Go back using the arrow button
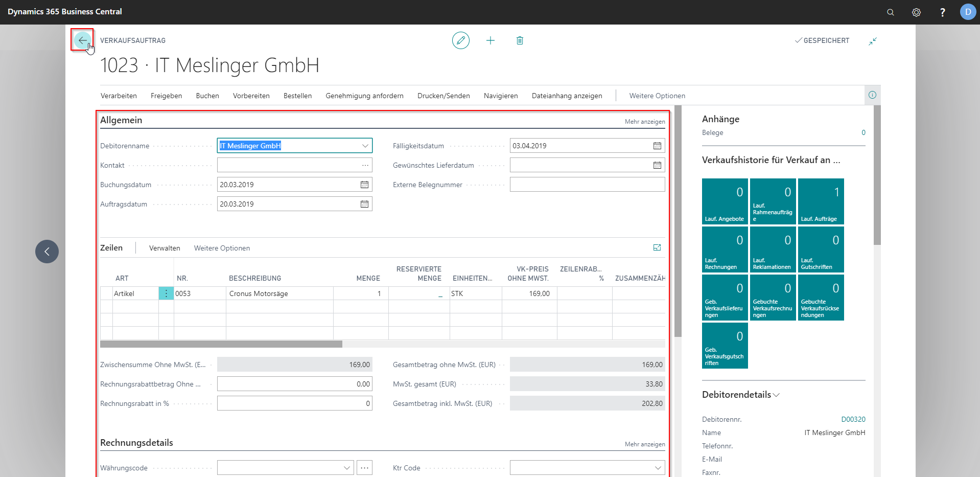 (x=82, y=40)
